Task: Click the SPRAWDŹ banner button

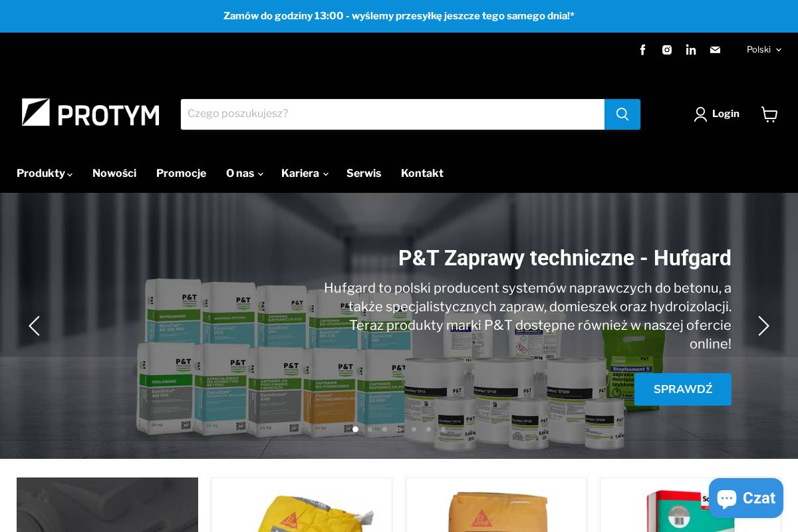Action: click(x=682, y=389)
